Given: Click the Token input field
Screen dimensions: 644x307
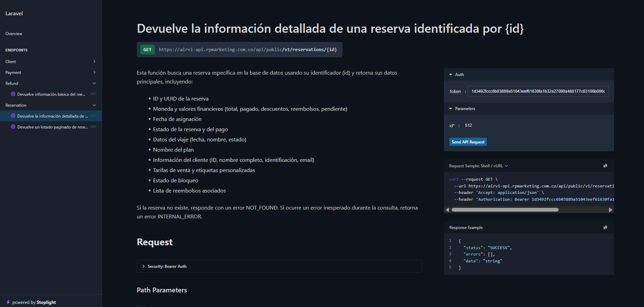Looking at the screenshot, I should point(538,91).
